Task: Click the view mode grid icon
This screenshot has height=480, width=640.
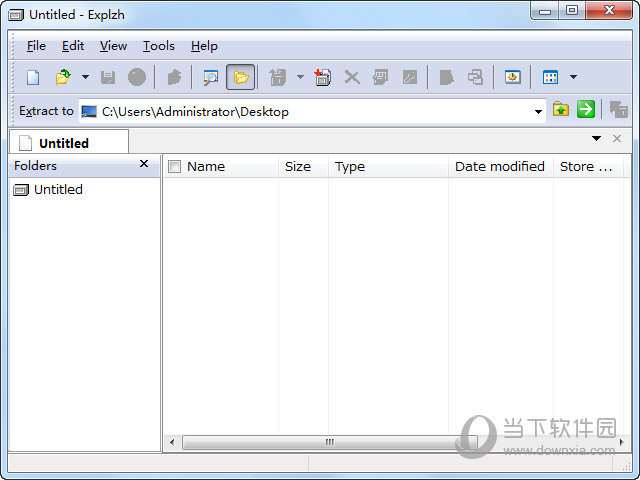Action: click(x=550, y=77)
